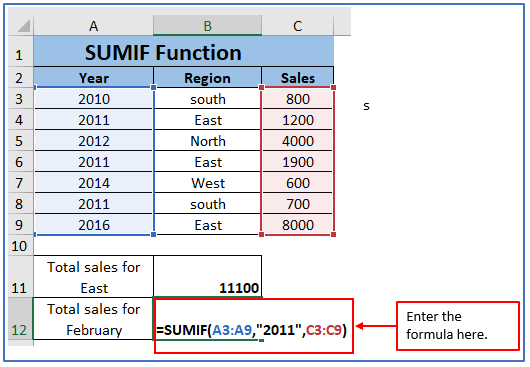Click the Year header cell

94,77
